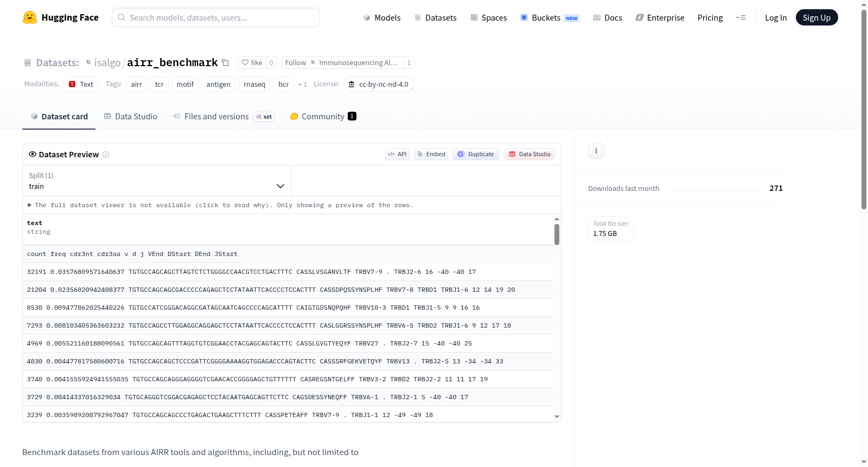Click the info icon beside Dataset Preview
Image resolution: width=868 pixels, height=467 pixels.
tap(106, 155)
